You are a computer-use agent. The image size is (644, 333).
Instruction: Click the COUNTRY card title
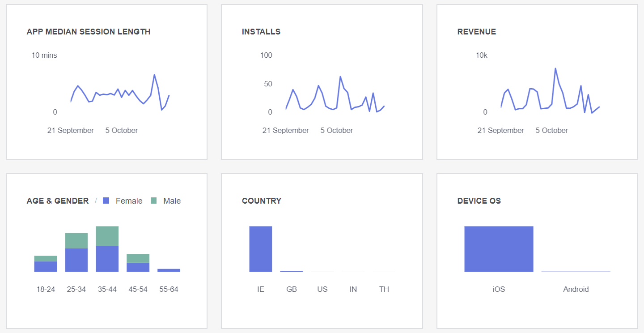(262, 201)
